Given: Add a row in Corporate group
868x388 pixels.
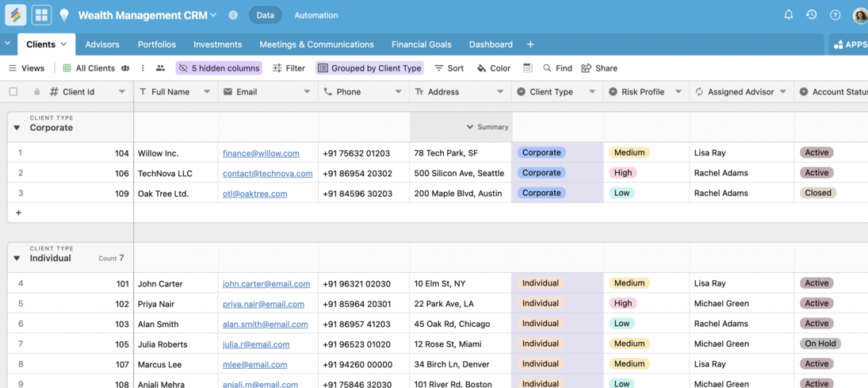Looking at the screenshot, I should (18, 213).
